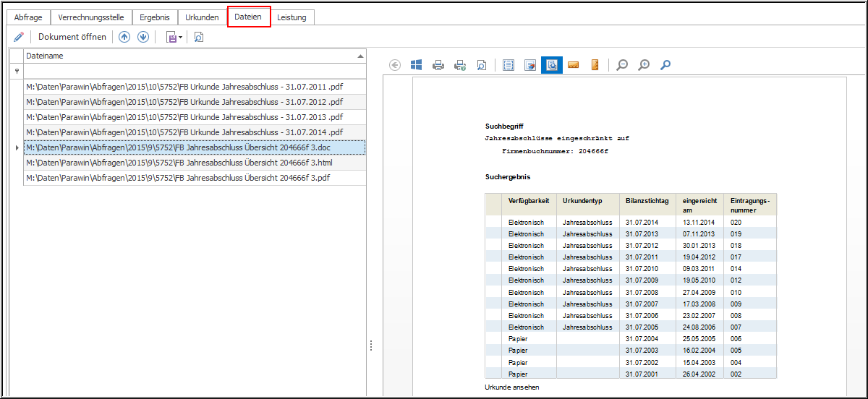Switch to the Urkunden tab
Viewport: 868px width, 399px height.
(202, 17)
